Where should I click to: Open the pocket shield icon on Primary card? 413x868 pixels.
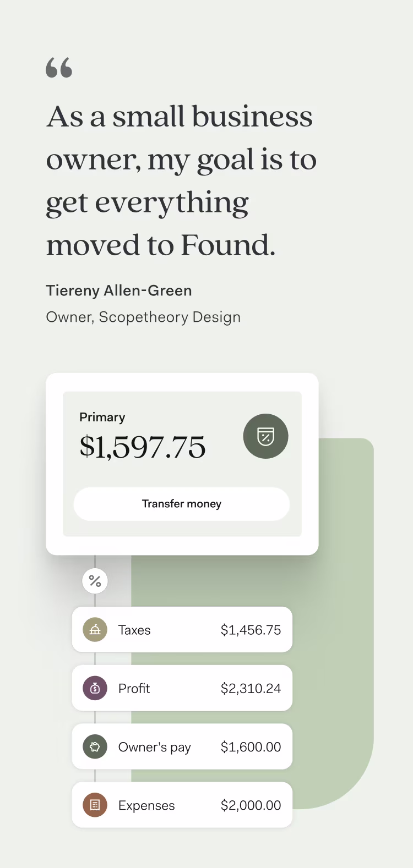266,436
